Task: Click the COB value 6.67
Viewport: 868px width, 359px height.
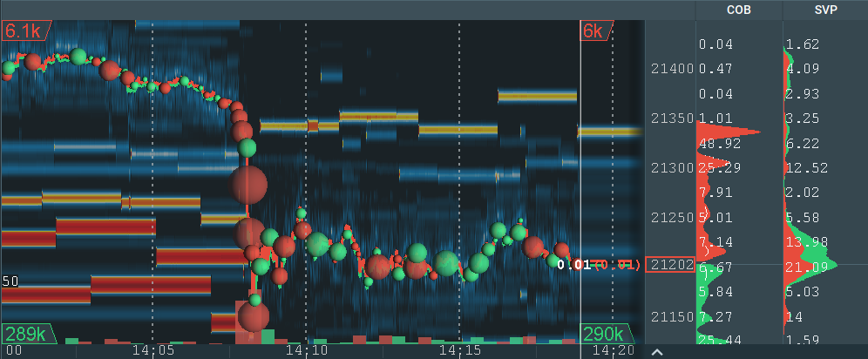Action: click(x=715, y=268)
